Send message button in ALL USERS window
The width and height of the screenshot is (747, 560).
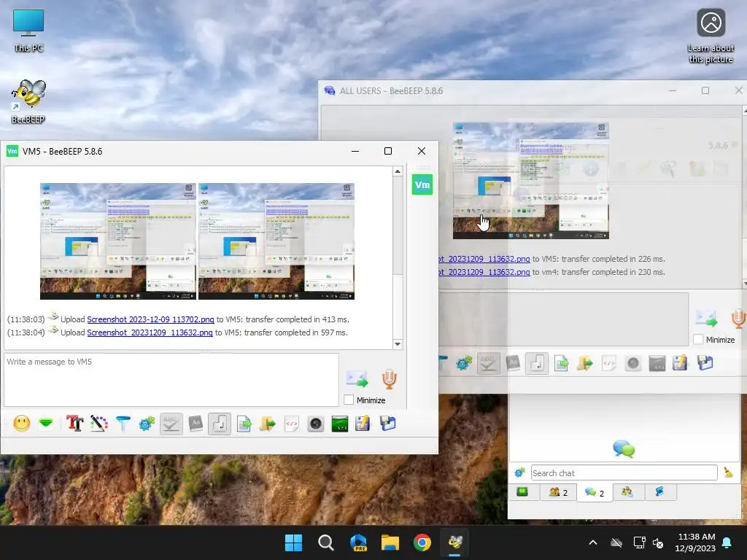point(706,319)
